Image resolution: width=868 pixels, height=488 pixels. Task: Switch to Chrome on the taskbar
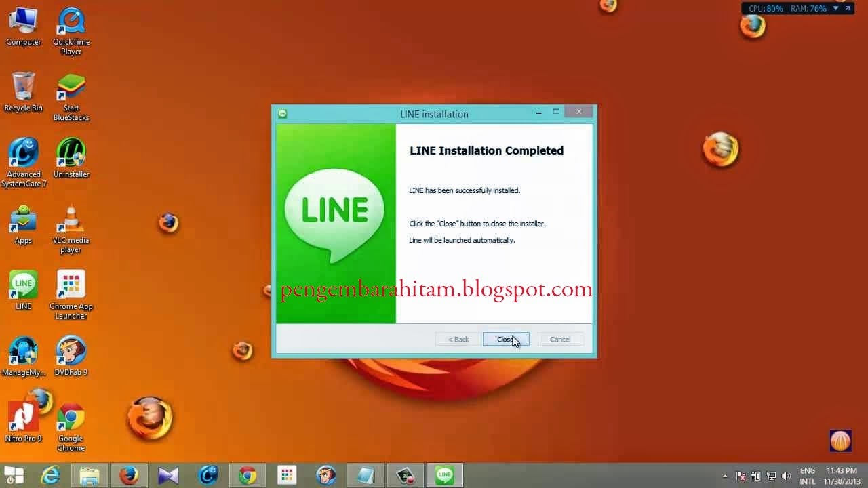coord(248,475)
